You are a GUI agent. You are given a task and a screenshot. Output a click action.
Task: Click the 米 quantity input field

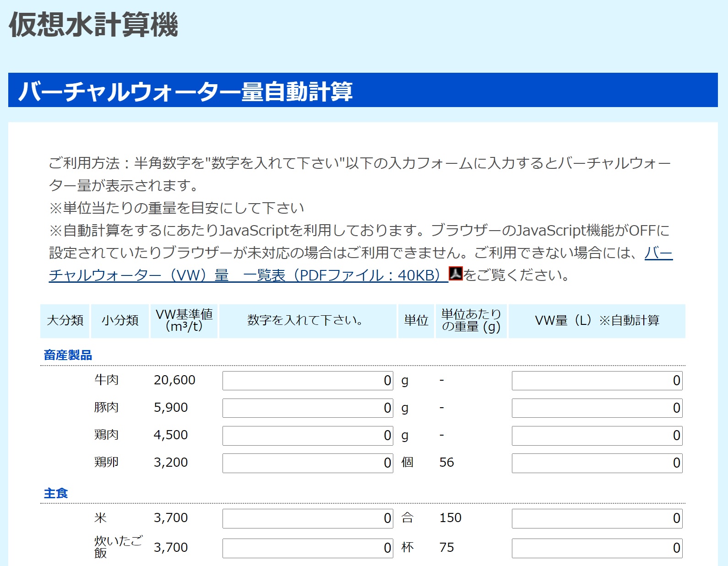[307, 518]
